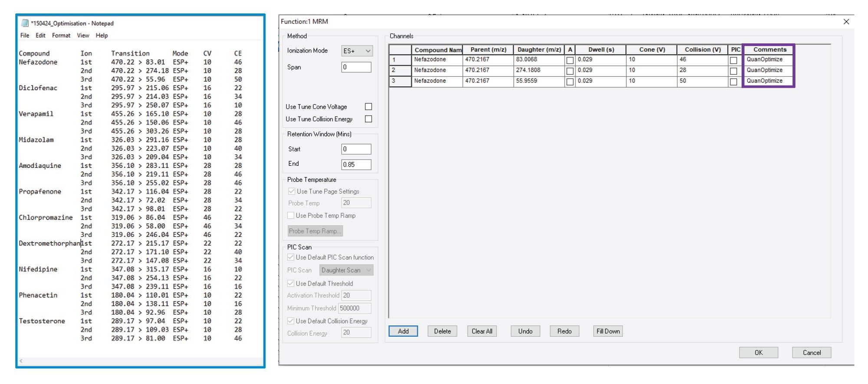The width and height of the screenshot is (868, 384).
Task: Click the Add channel button
Action: pos(403,331)
